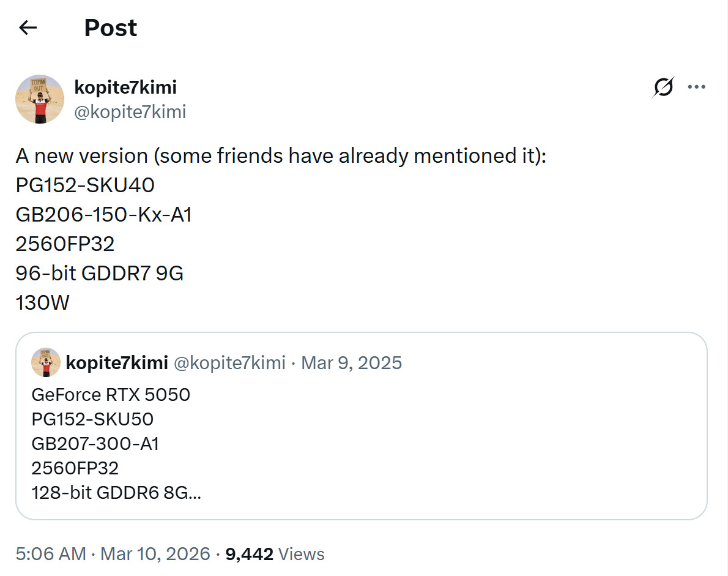Image resolution: width=728 pixels, height=576 pixels.
Task: Click the small avatar in quoted post
Action: (46, 362)
